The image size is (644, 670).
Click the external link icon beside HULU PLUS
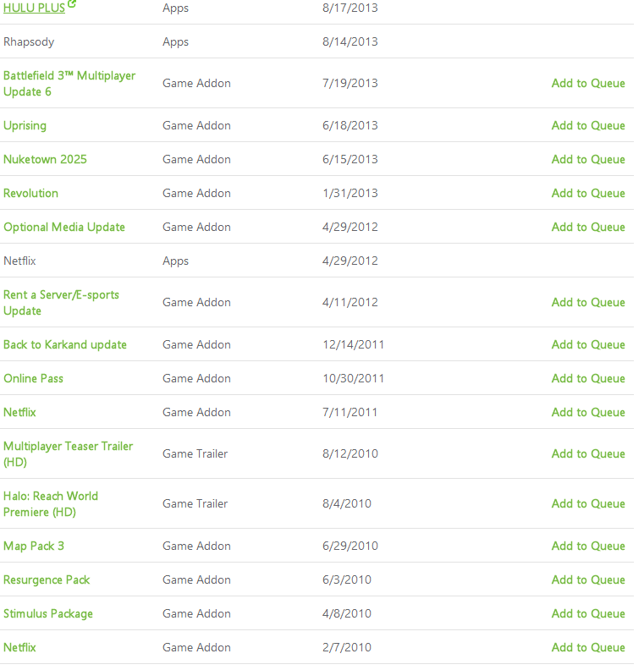[72, 3]
